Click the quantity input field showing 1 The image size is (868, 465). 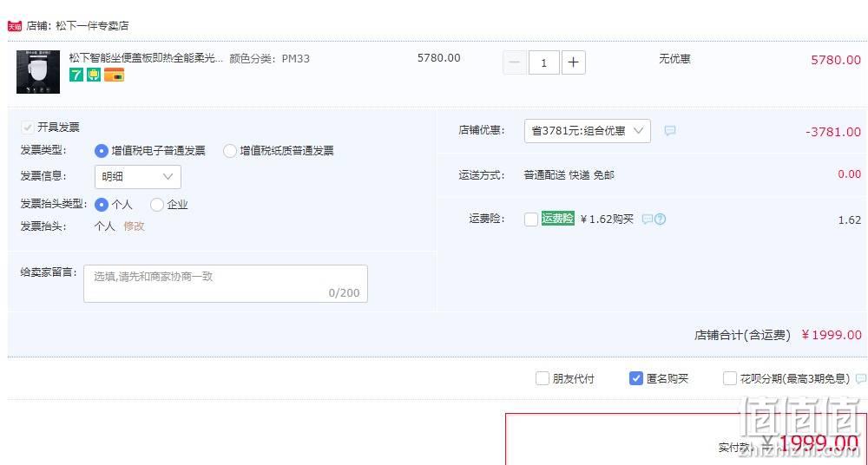(x=544, y=62)
